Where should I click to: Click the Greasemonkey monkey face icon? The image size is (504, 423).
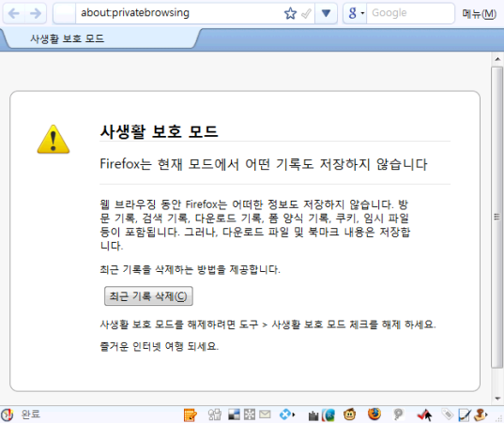(x=350, y=415)
